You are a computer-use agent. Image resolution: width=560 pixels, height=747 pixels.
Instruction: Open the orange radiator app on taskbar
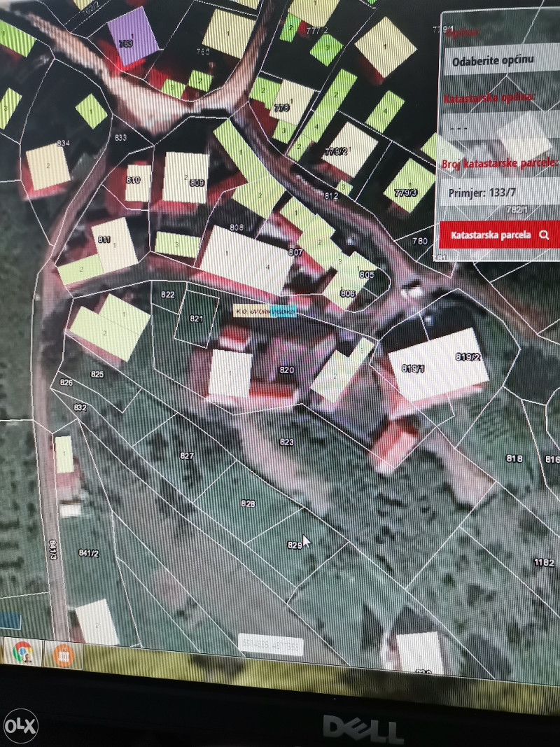click(63, 655)
